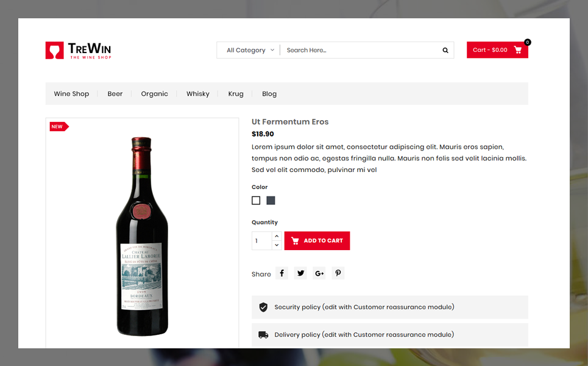Open the All Category dropdown
Screen dimensions: 588x366
[x=250, y=50]
